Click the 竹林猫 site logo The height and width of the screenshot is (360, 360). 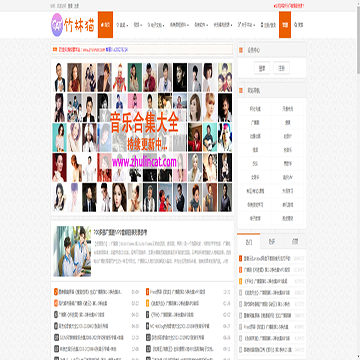tap(73, 24)
